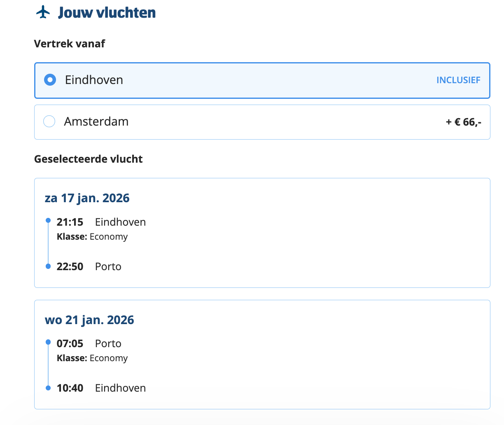Click Porto destination in the outbound flight
This screenshot has width=504, height=425.
pos(108,267)
